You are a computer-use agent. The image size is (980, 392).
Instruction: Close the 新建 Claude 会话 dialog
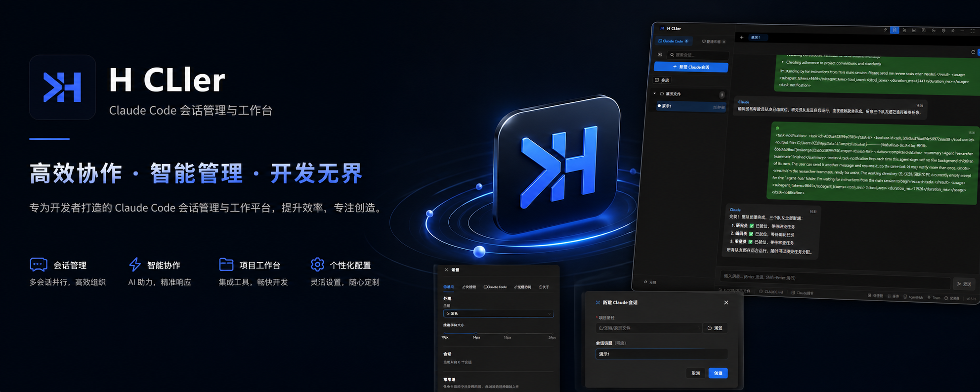tap(726, 303)
